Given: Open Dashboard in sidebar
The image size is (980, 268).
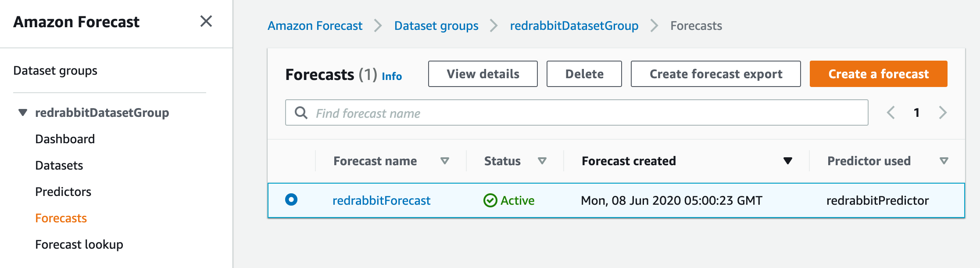Looking at the screenshot, I should (x=65, y=139).
